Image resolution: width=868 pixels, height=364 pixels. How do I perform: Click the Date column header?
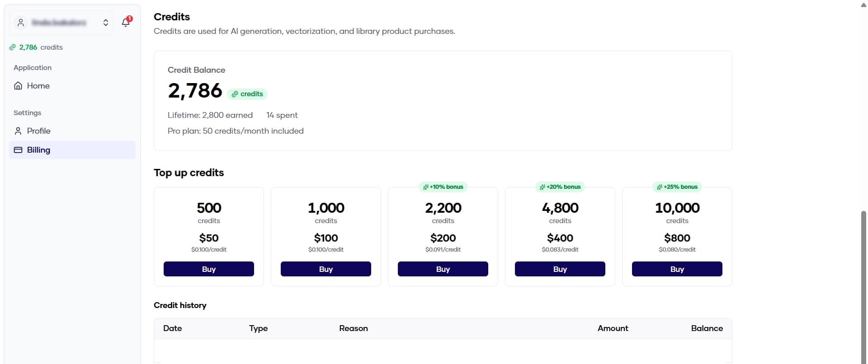coord(173,328)
